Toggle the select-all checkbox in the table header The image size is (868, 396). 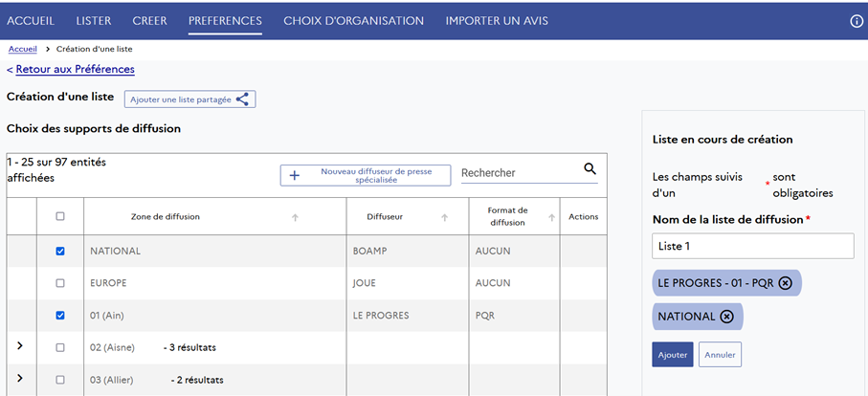[60, 217]
